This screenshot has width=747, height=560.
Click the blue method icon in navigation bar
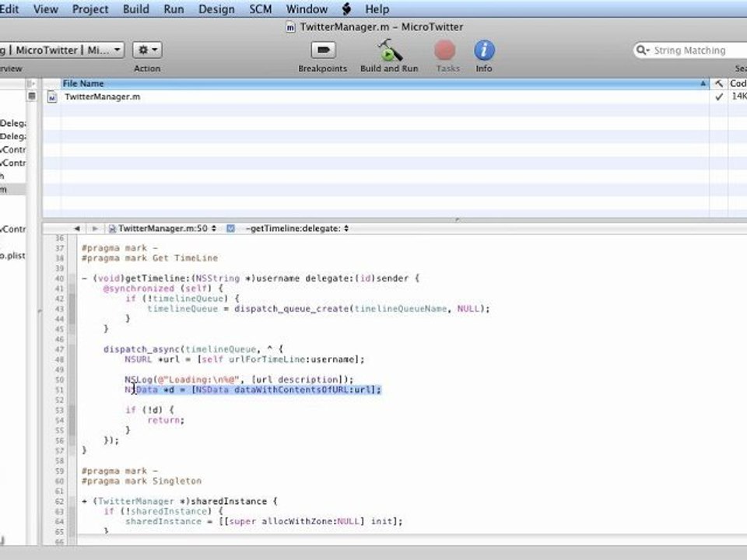[x=230, y=229]
